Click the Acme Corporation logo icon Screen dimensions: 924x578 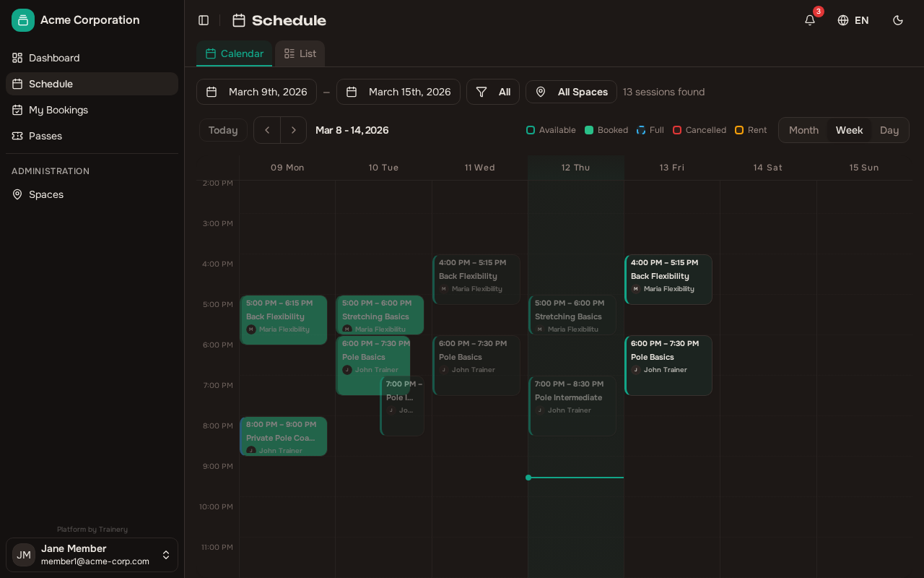coord(23,20)
